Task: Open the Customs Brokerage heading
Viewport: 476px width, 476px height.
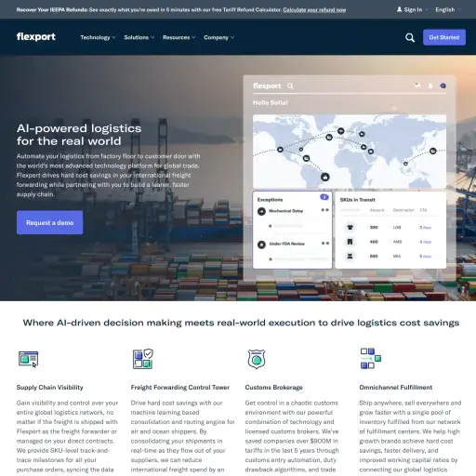Action: click(273, 388)
